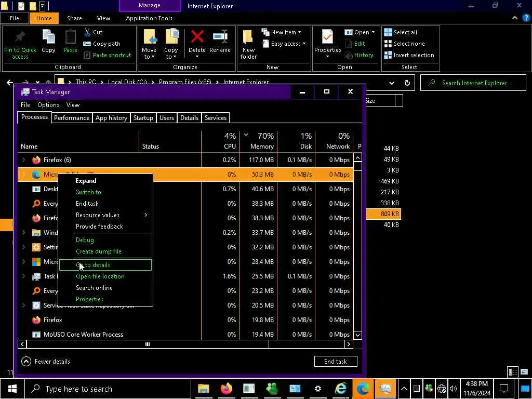
Task: Click the red Delete icon
Action: [197, 37]
